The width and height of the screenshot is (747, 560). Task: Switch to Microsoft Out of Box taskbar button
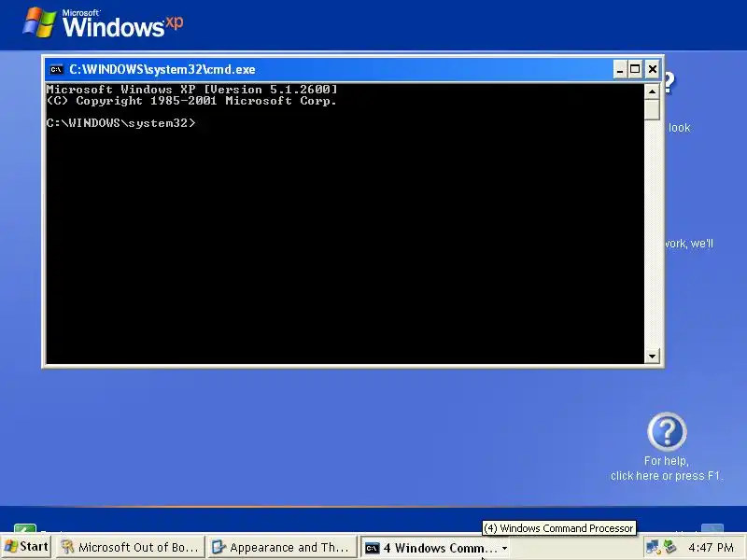coord(130,547)
